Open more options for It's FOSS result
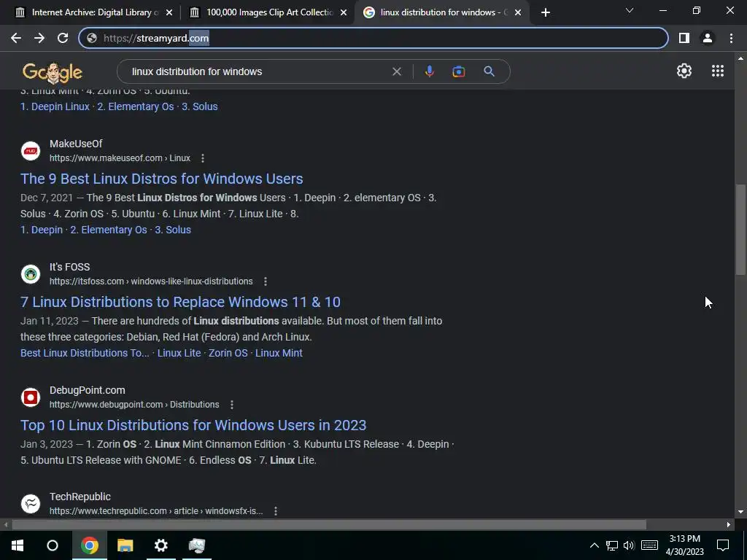The height and width of the screenshot is (560, 747). [266, 281]
